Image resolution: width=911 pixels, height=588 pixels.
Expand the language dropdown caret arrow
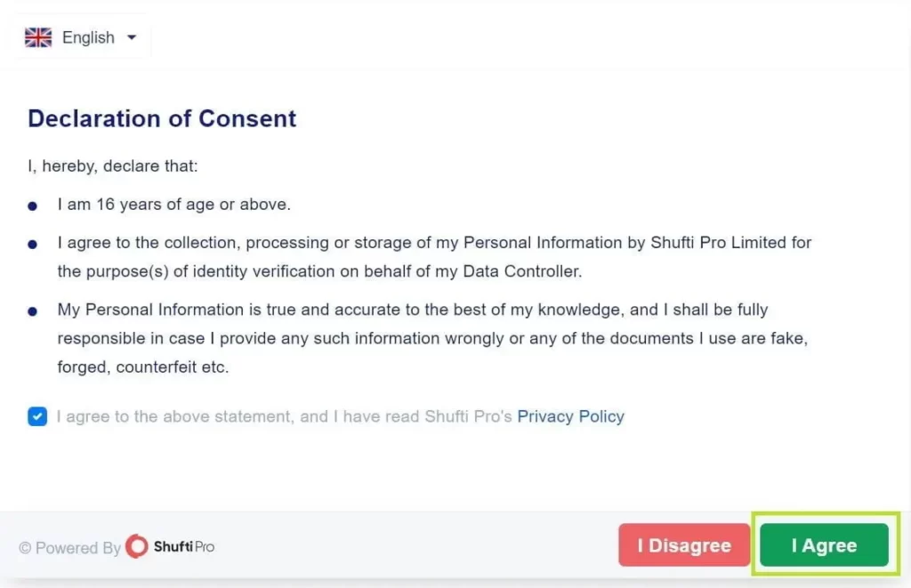(x=132, y=37)
